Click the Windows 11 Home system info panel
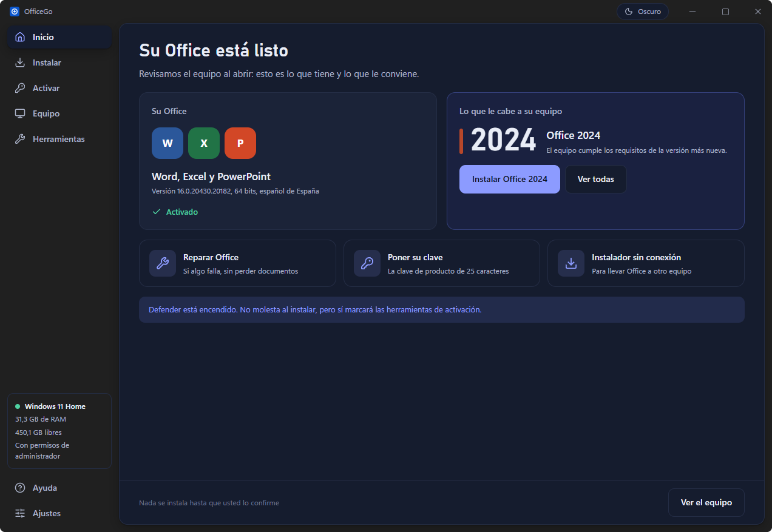 pyautogui.click(x=59, y=431)
